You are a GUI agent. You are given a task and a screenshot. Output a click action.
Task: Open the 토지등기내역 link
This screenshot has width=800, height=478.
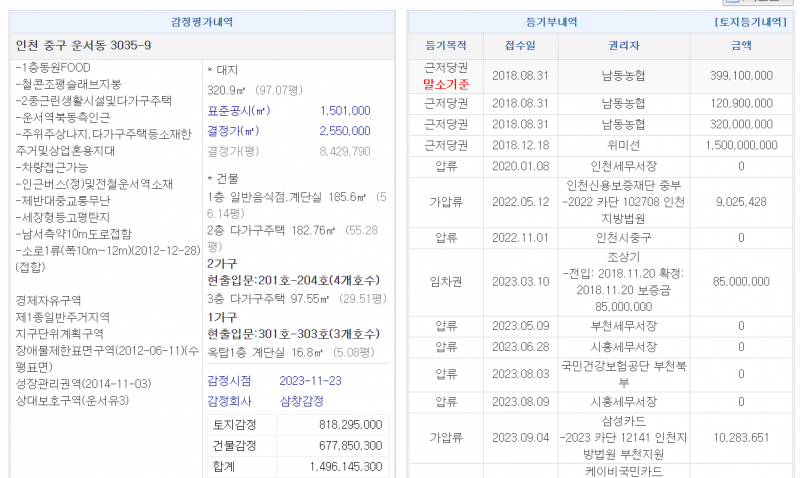point(750,21)
